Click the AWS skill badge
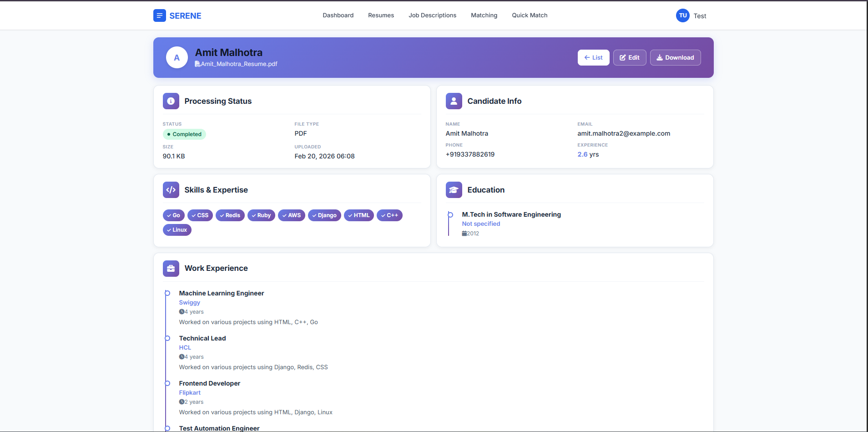This screenshot has width=868, height=432. (291, 215)
